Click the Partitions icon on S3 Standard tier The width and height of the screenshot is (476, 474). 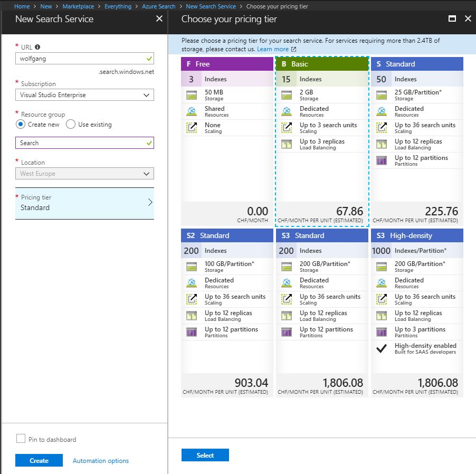tap(285, 333)
